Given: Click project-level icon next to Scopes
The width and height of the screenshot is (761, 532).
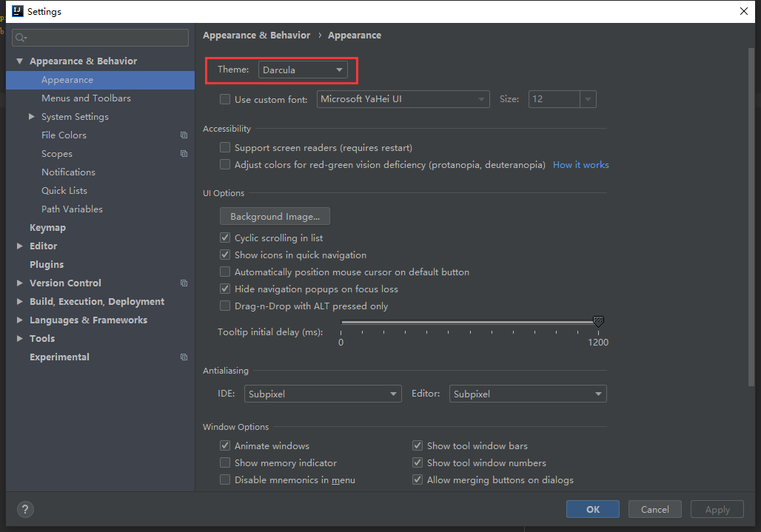Looking at the screenshot, I should click(184, 154).
